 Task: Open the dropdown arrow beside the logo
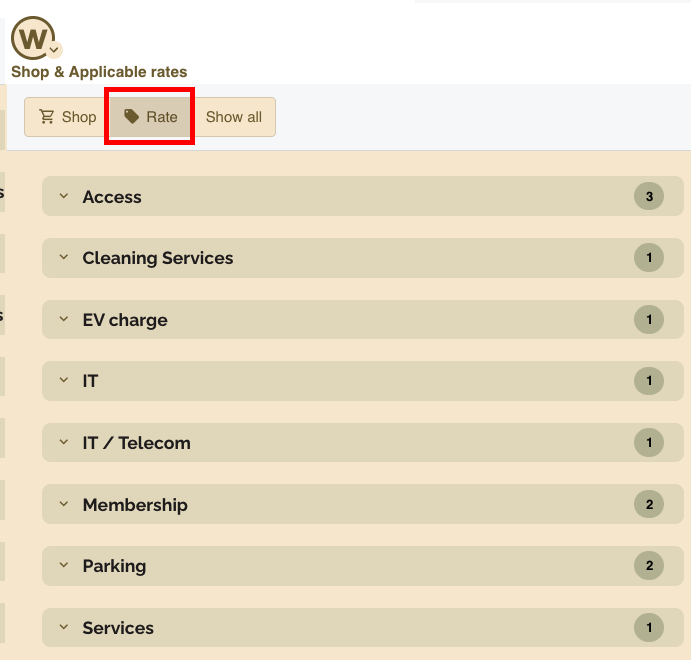pos(54,49)
